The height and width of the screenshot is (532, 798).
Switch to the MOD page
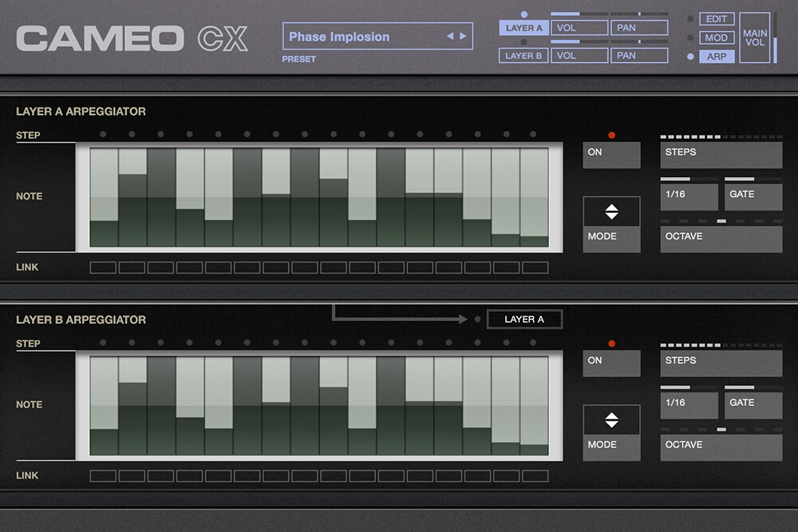point(717,37)
